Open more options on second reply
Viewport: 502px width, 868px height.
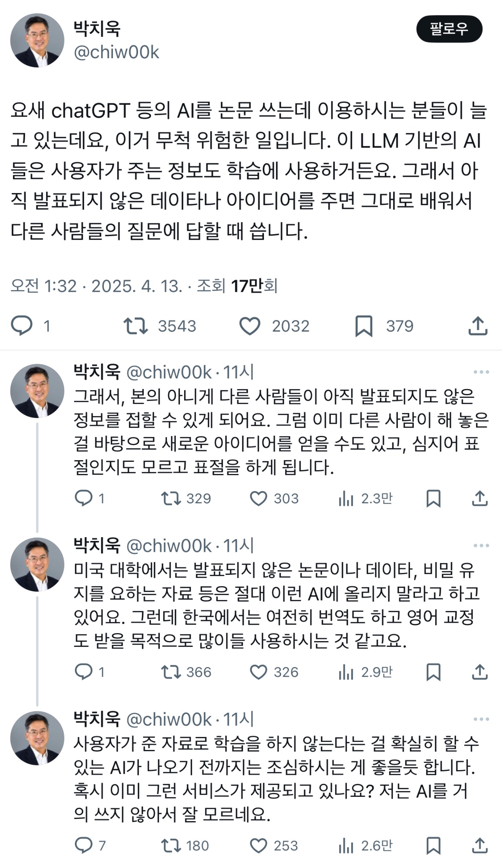[481, 546]
